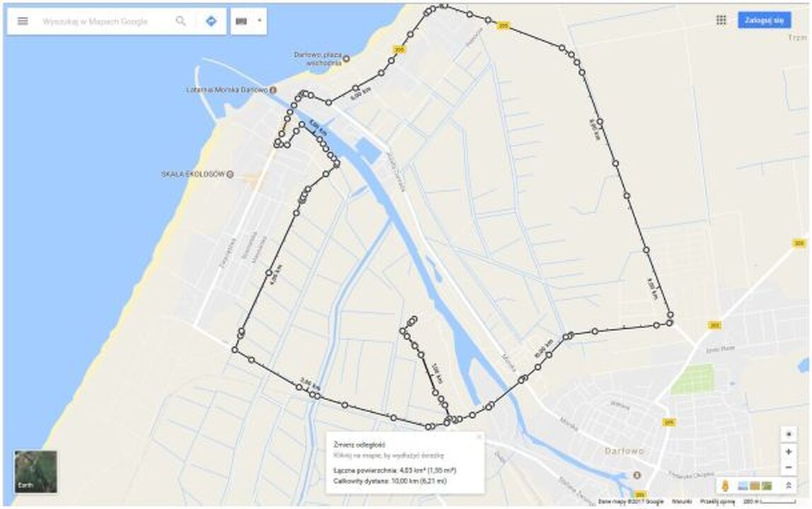Click the Zaloguj się button

tap(765, 21)
